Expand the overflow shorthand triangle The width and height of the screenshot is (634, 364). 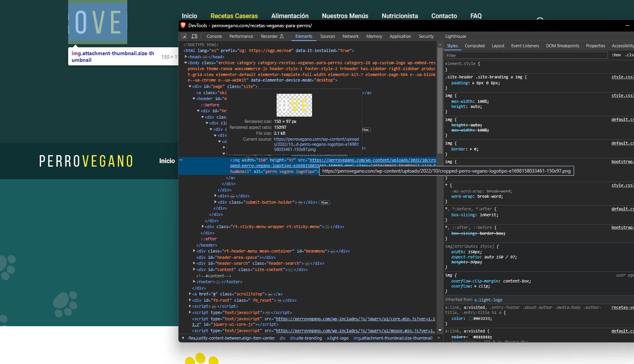(475, 286)
